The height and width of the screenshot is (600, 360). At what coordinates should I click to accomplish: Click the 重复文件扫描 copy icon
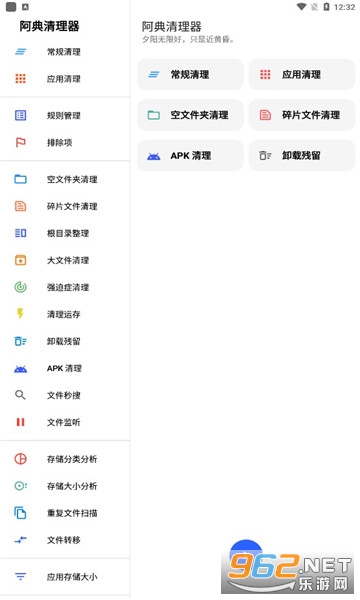pos(21,513)
